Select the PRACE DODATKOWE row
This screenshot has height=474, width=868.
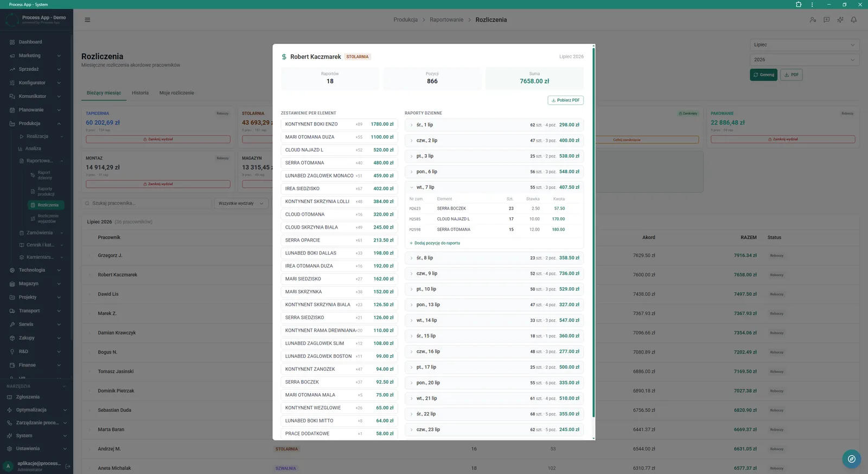point(339,434)
